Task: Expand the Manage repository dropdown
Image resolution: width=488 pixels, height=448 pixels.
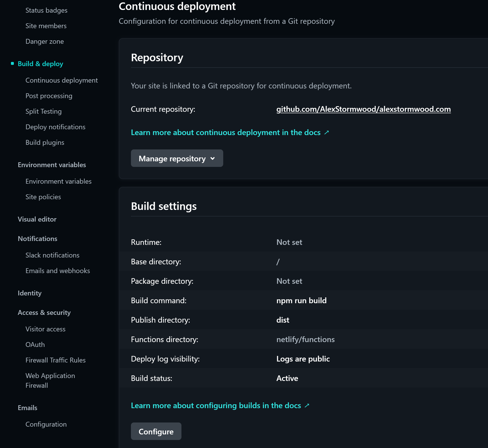Action: [177, 158]
